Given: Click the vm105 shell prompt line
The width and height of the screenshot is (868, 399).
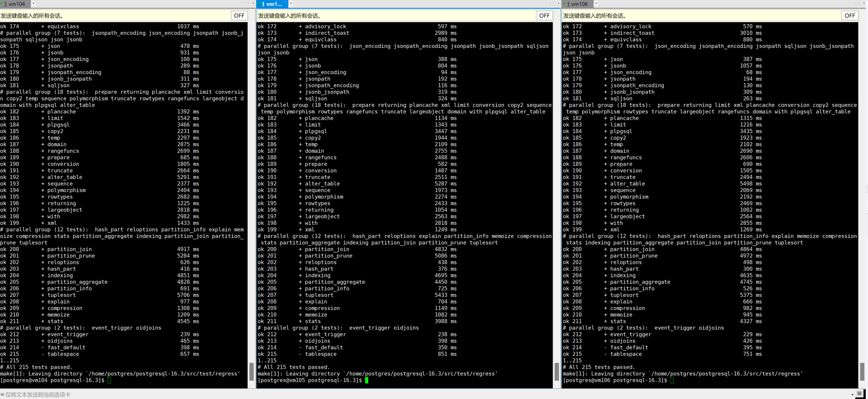Looking at the screenshot, I should click(313, 380).
